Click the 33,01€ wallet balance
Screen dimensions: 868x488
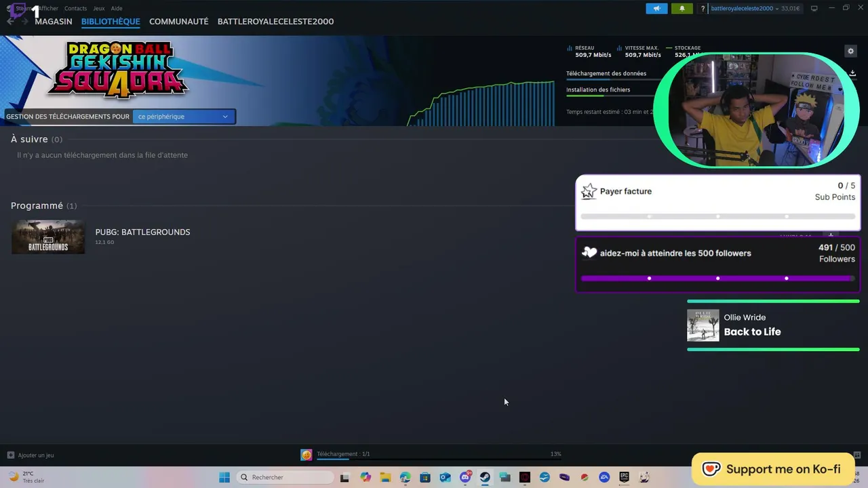pos(790,8)
